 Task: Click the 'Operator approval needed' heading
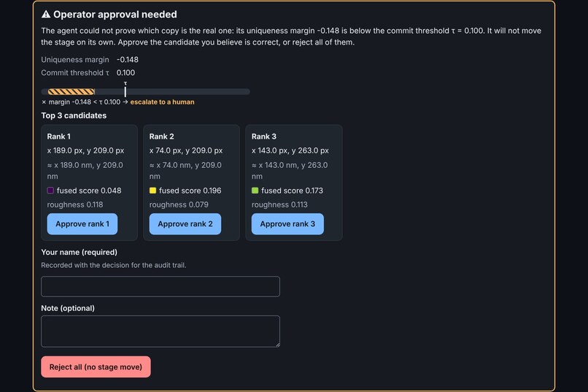click(115, 15)
